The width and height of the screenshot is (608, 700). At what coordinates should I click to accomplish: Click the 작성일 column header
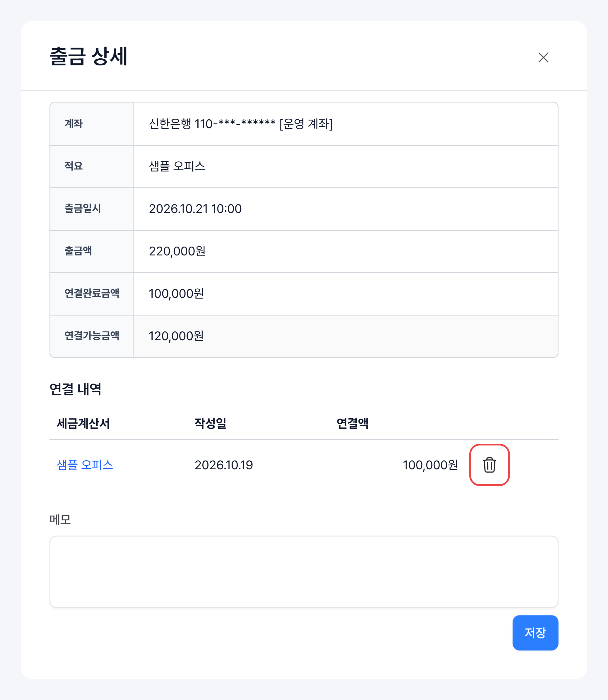[x=210, y=423]
